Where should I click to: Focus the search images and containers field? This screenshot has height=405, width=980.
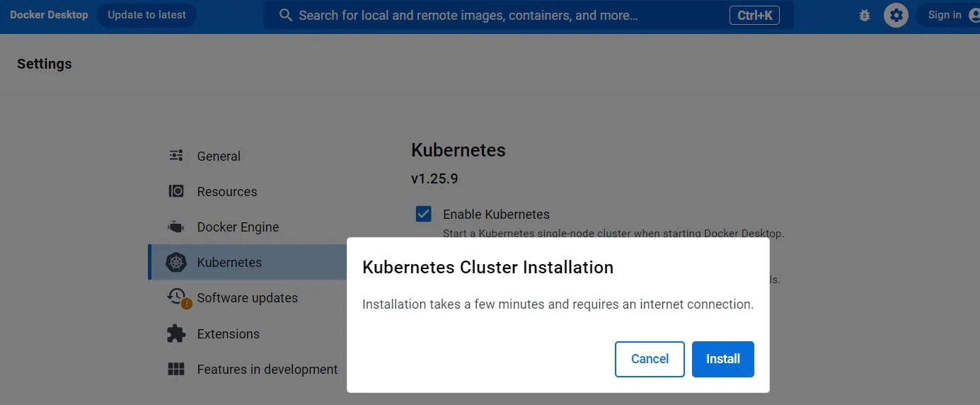pyautogui.click(x=529, y=15)
